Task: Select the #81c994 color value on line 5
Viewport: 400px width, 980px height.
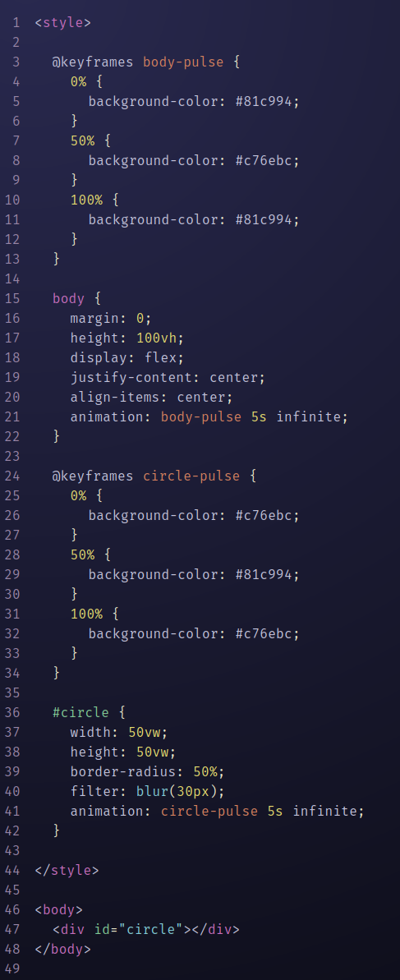Action: [264, 101]
